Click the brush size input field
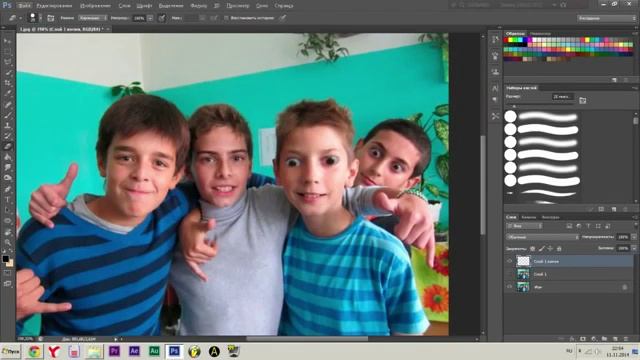 click(x=562, y=97)
